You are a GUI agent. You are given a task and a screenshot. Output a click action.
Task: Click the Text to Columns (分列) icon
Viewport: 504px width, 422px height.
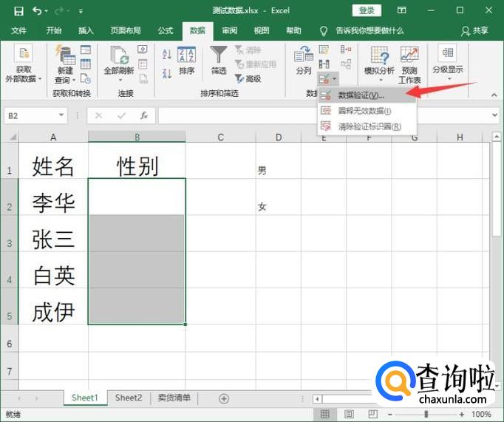303,59
